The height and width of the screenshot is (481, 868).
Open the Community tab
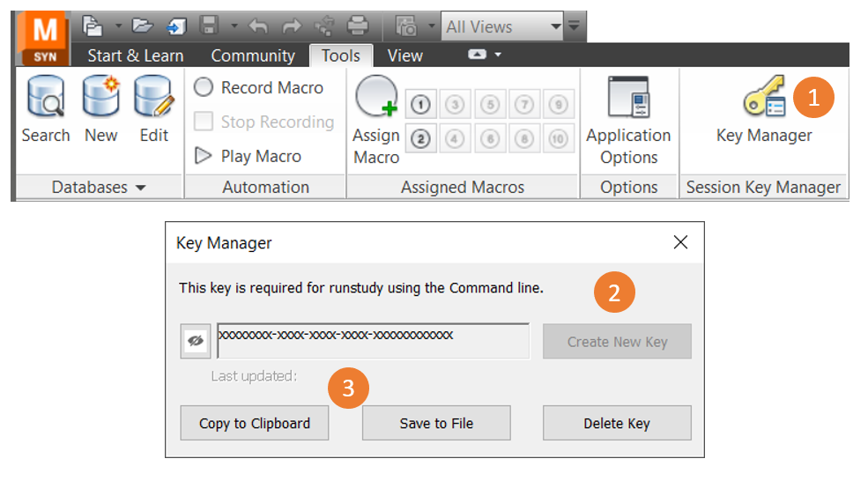pyautogui.click(x=253, y=55)
